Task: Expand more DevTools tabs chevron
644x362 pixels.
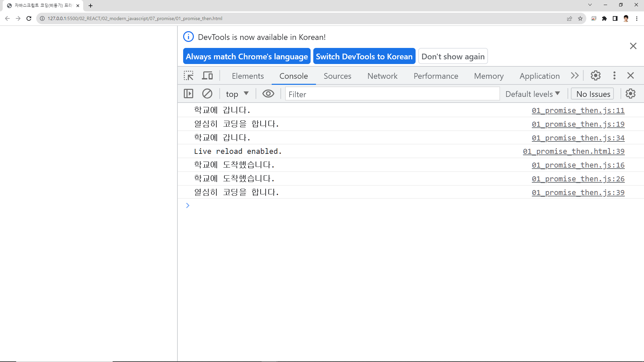Action: (x=575, y=76)
